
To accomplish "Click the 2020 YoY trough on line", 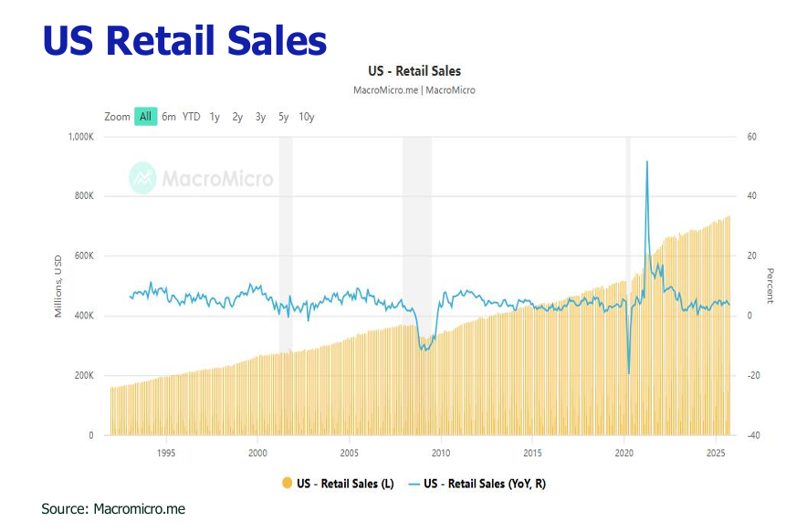I will [x=629, y=372].
